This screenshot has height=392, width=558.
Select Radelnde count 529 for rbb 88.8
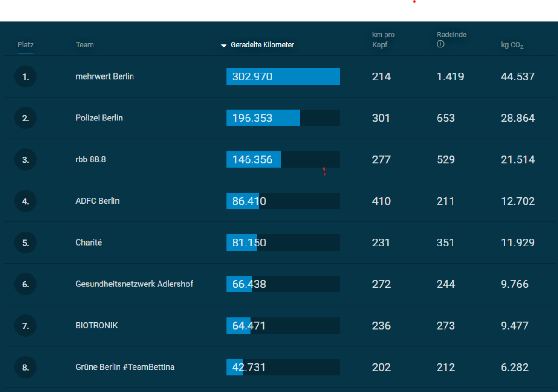pyautogui.click(x=445, y=159)
